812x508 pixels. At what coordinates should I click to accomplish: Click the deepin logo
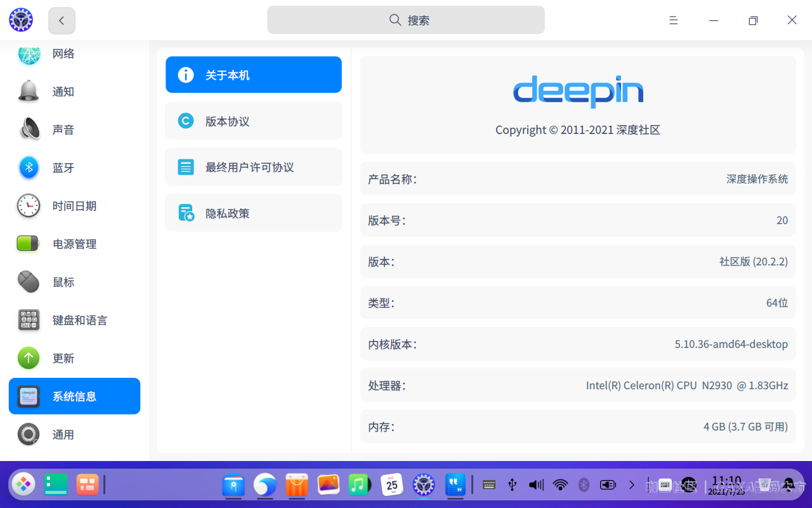coord(578,92)
